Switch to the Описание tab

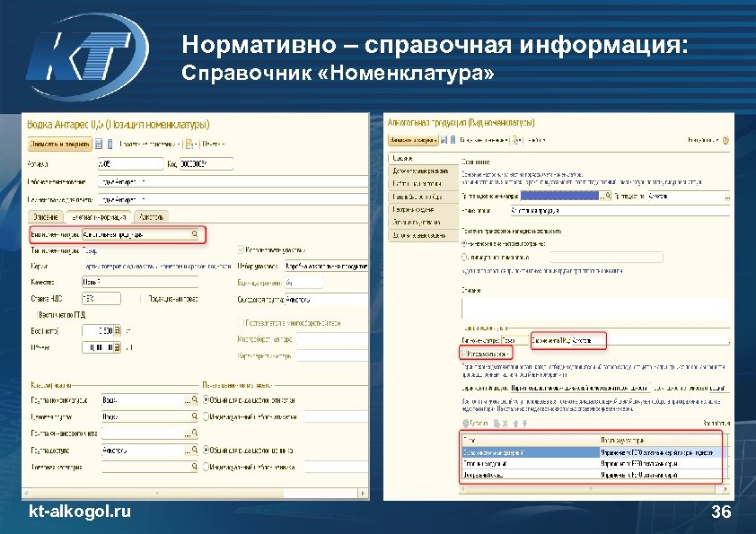click(x=45, y=217)
